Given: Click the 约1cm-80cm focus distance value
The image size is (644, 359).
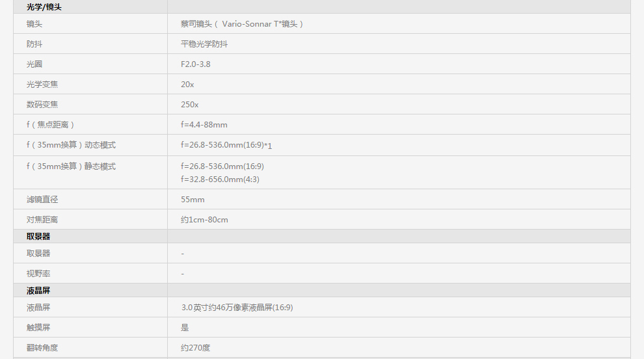Looking at the screenshot, I should [x=204, y=220].
